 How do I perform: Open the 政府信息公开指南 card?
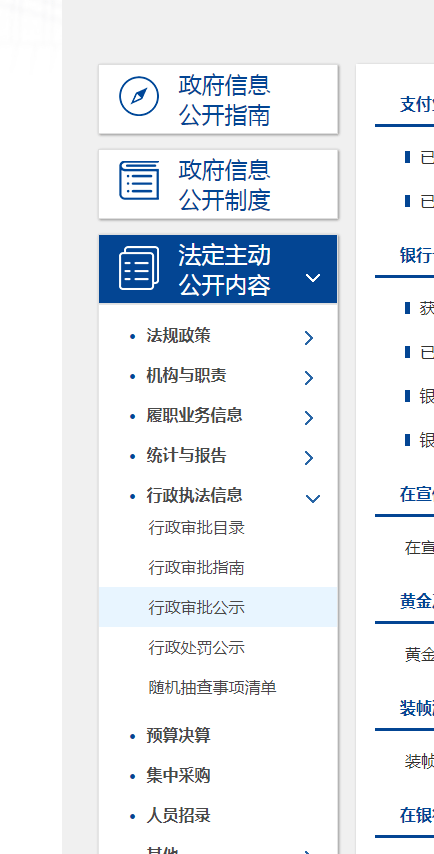tap(218, 99)
